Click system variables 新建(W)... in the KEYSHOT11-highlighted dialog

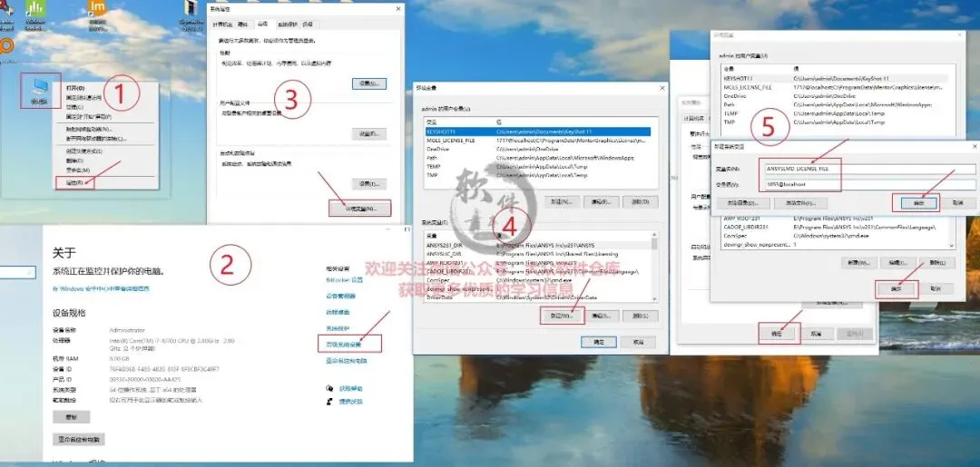point(562,316)
